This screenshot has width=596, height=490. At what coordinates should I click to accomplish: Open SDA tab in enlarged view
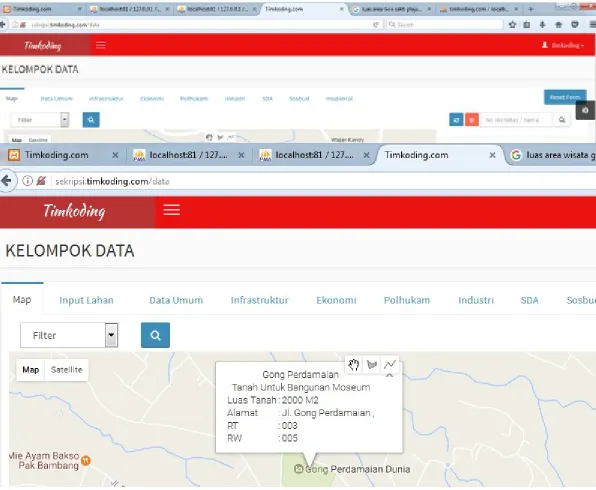tap(529, 300)
